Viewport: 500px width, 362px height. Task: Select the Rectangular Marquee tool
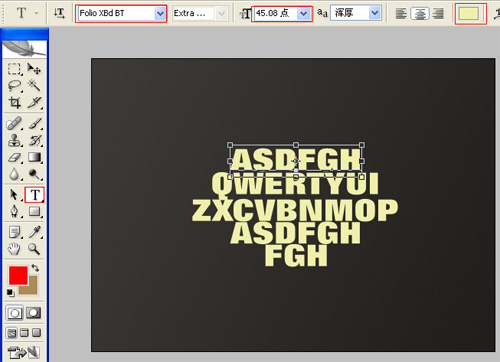(14, 69)
